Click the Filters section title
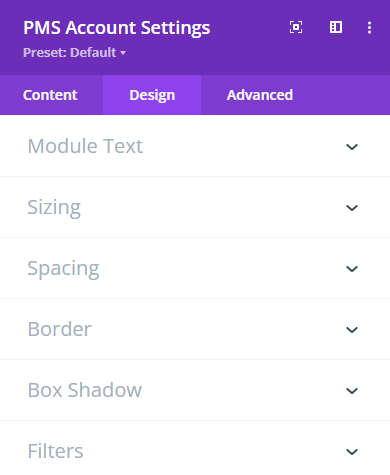This screenshot has width=390, height=475. point(55,451)
